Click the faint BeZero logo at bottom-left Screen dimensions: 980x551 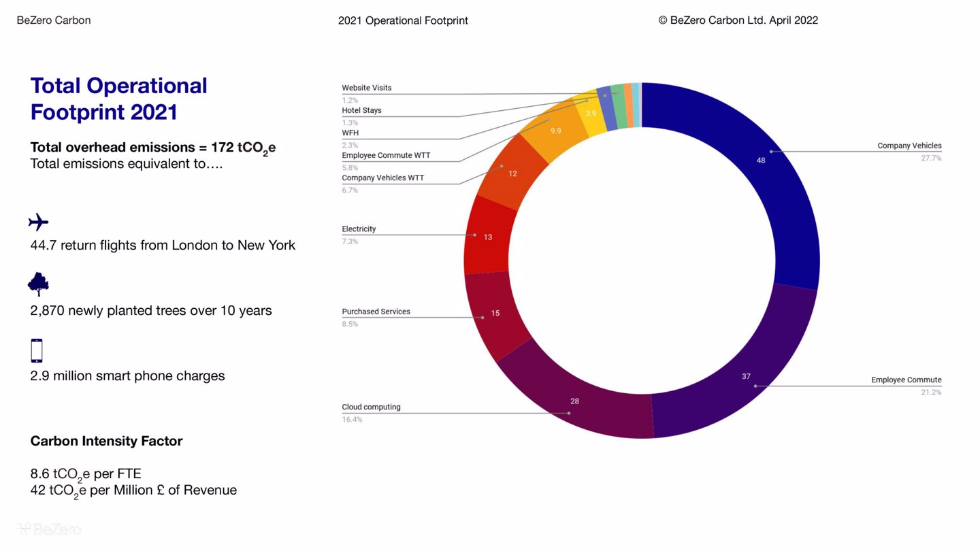48,529
